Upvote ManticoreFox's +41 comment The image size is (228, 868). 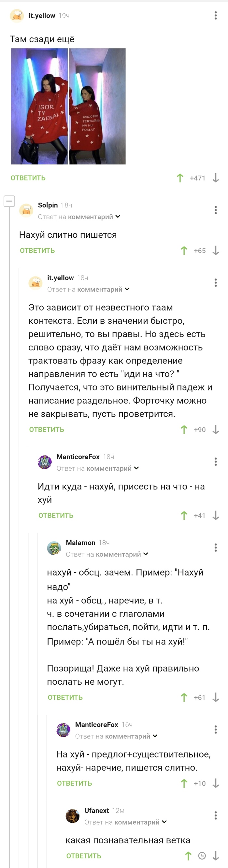(x=184, y=515)
